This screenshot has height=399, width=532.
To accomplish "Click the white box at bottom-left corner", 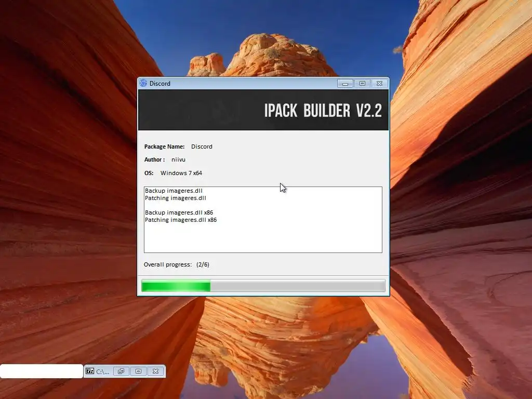I will click(42, 371).
